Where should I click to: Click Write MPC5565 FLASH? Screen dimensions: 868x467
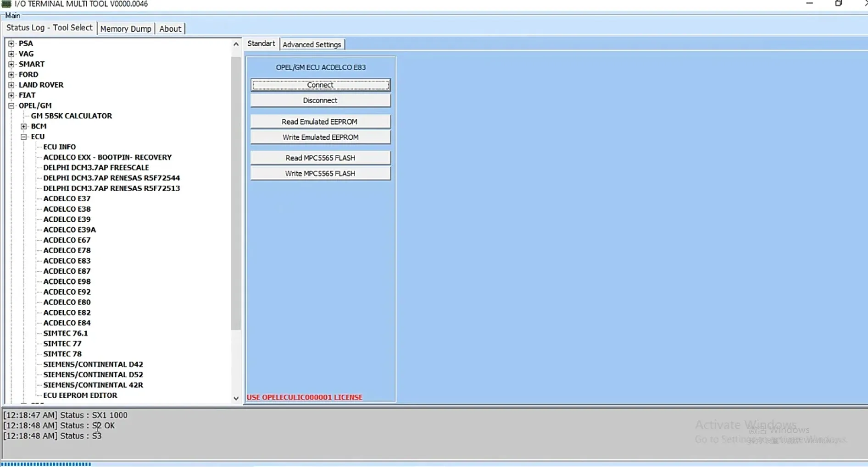point(320,173)
